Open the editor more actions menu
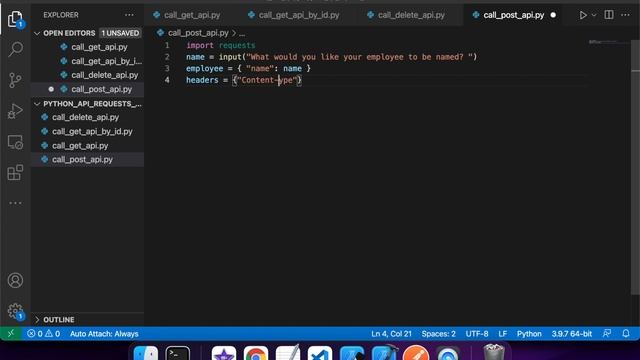The image size is (640, 360). (x=625, y=15)
